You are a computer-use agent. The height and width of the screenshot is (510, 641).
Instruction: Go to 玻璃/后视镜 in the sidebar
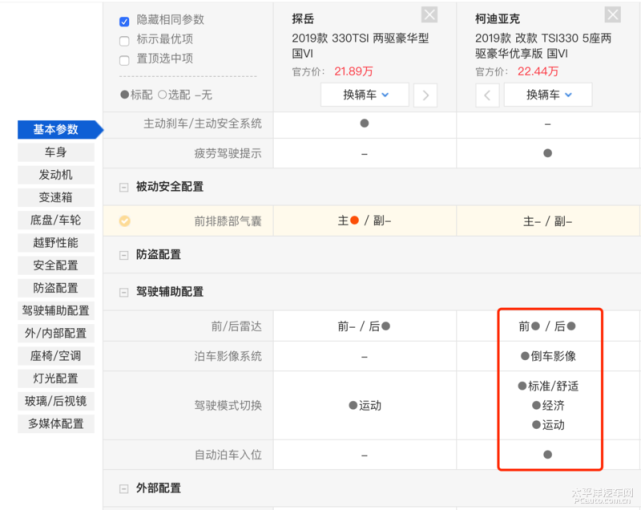pyautogui.click(x=56, y=401)
